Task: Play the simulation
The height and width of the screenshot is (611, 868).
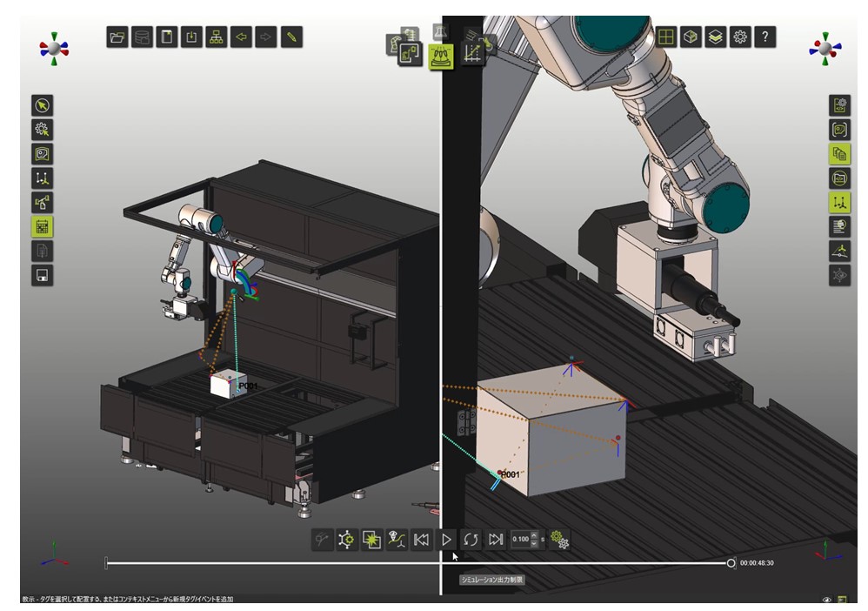Action: tap(446, 539)
